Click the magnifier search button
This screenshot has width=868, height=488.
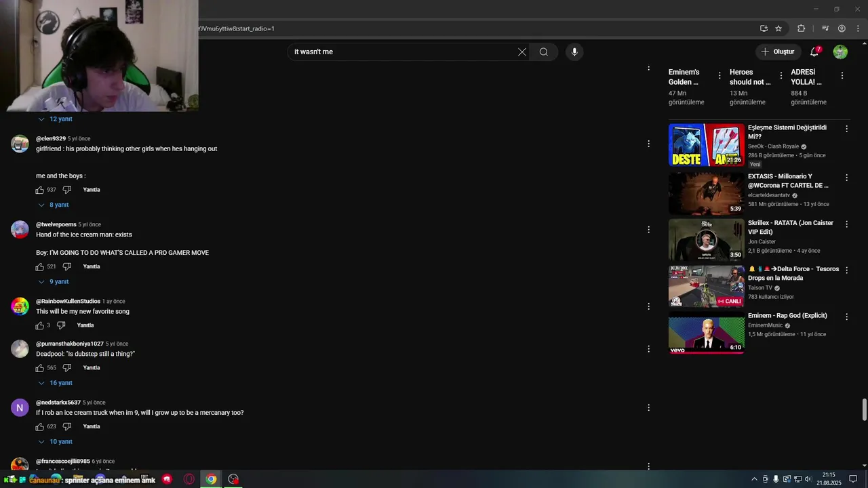543,52
